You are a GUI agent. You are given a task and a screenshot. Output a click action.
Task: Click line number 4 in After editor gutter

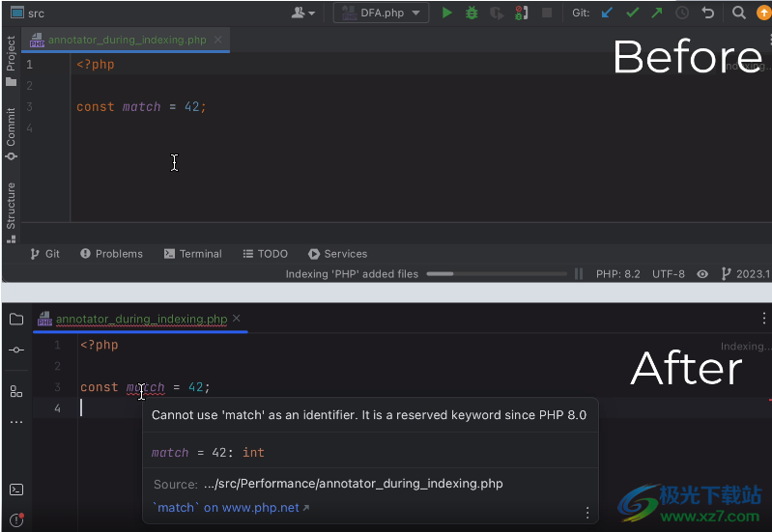pos(58,408)
